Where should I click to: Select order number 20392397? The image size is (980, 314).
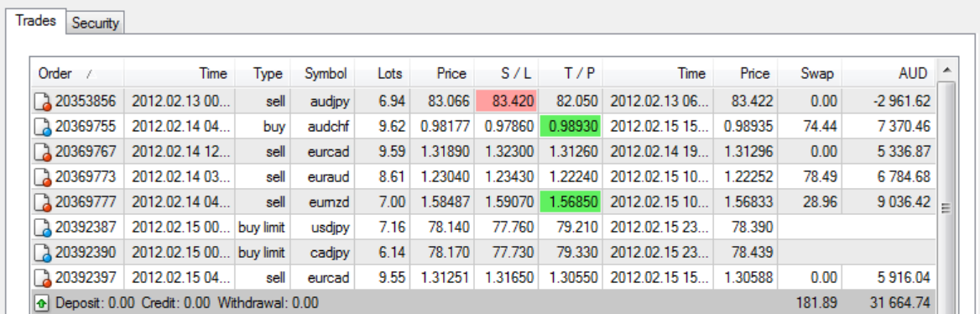(86, 278)
